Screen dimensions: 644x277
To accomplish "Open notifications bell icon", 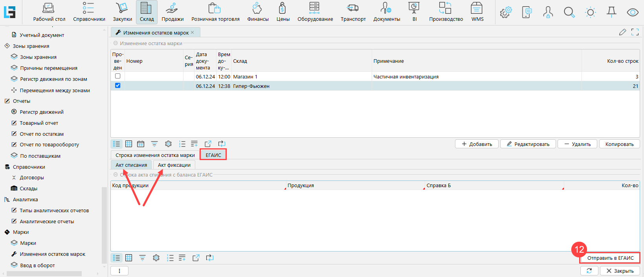I will click(x=611, y=13).
